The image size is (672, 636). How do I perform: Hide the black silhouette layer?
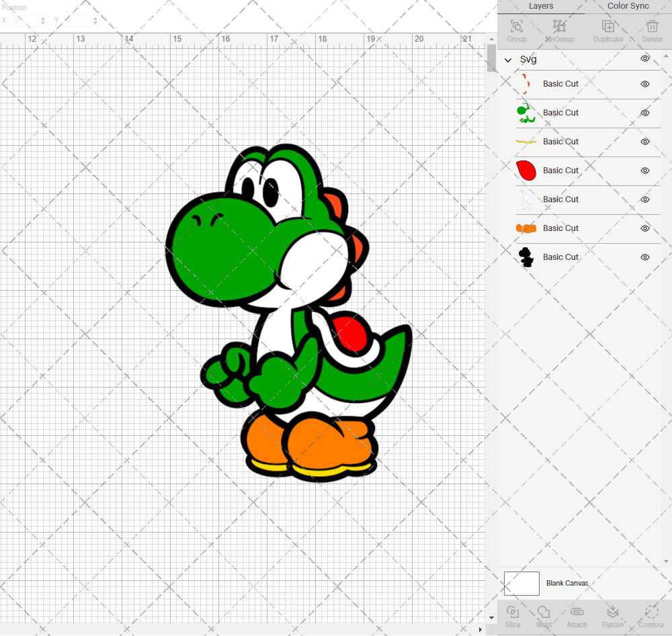click(645, 257)
